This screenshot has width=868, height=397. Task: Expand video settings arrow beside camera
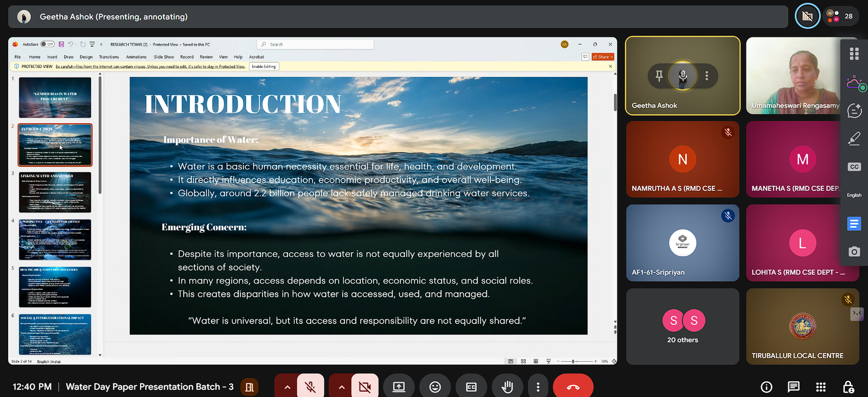pyautogui.click(x=341, y=387)
